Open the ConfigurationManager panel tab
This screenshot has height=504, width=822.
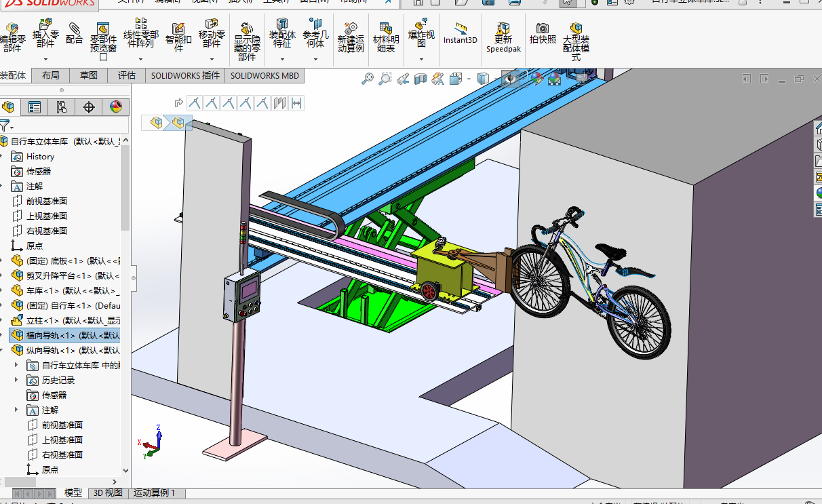(61, 107)
